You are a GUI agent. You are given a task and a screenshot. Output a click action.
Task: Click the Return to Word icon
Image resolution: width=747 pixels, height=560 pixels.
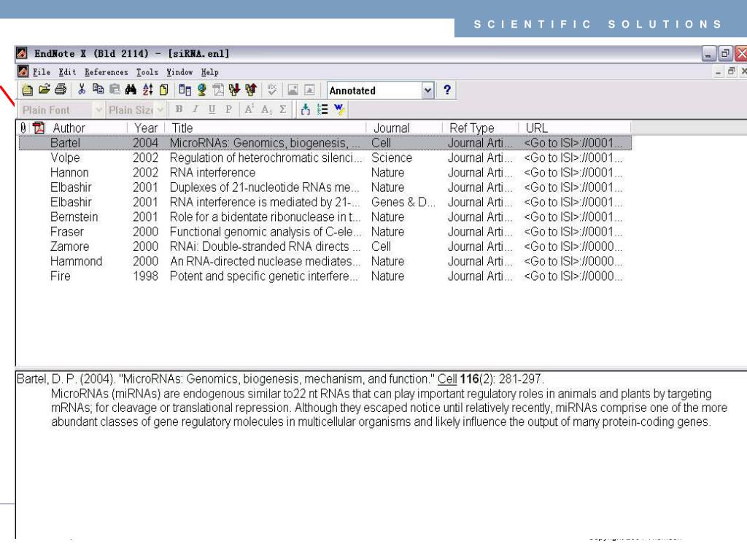[x=339, y=109]
